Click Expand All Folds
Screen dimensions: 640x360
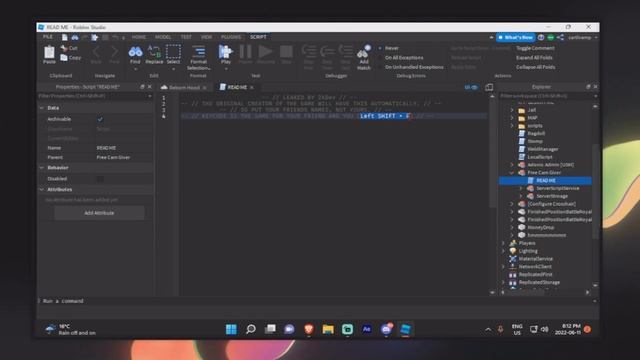point(534,58)
